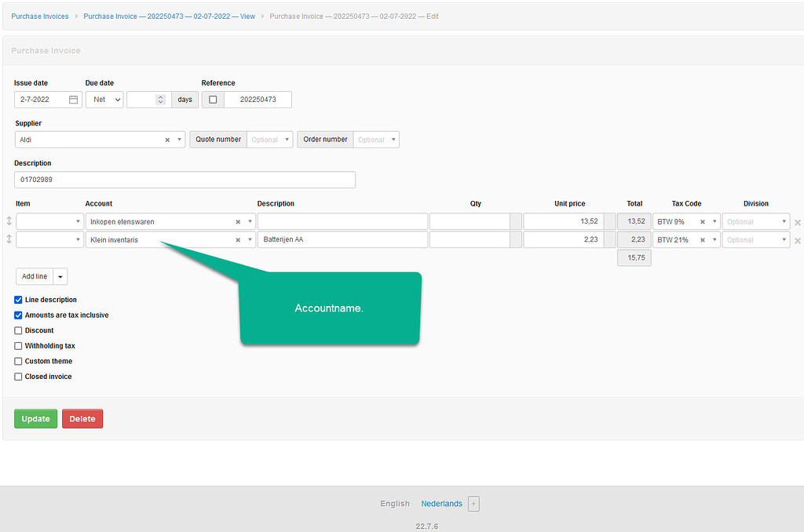Click the Qty field for Inkopen etenswaren
This screenshot has height=532, width=804.
(x=470, y=221)
